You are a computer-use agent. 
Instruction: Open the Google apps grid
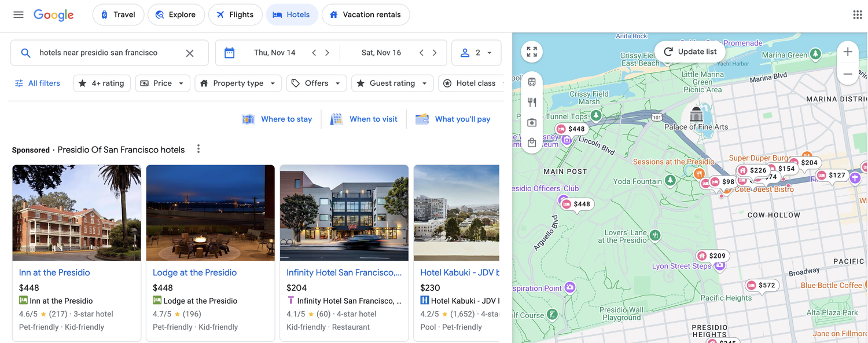pos(858,14)
